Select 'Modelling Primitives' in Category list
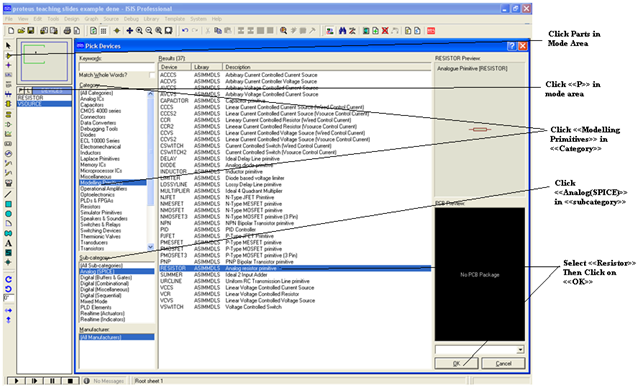 tap(113, 183)
